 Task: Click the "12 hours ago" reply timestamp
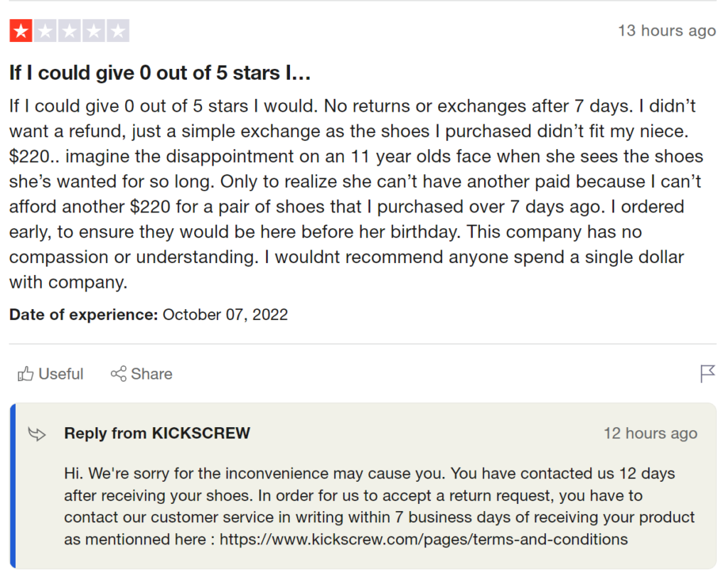point(651,434)
